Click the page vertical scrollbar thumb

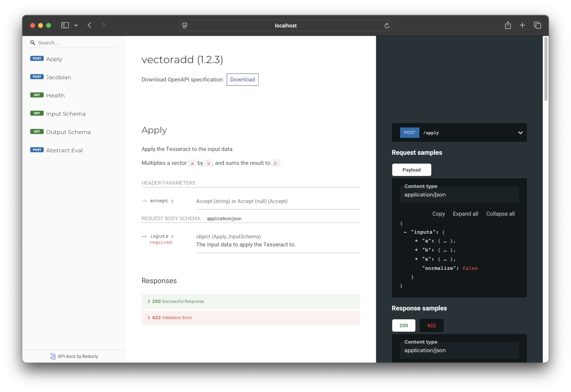546,69
